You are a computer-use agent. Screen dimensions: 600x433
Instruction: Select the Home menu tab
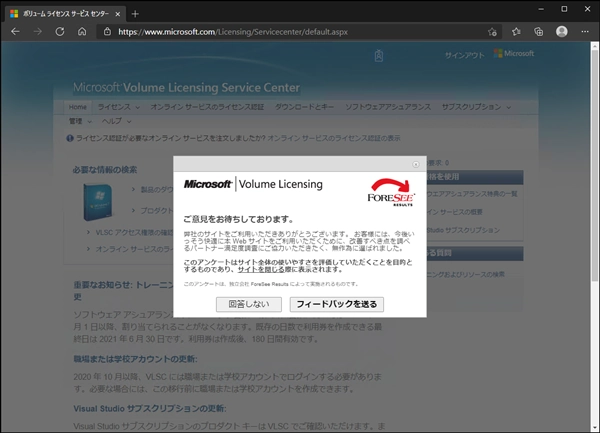click(x=78, y=107)
